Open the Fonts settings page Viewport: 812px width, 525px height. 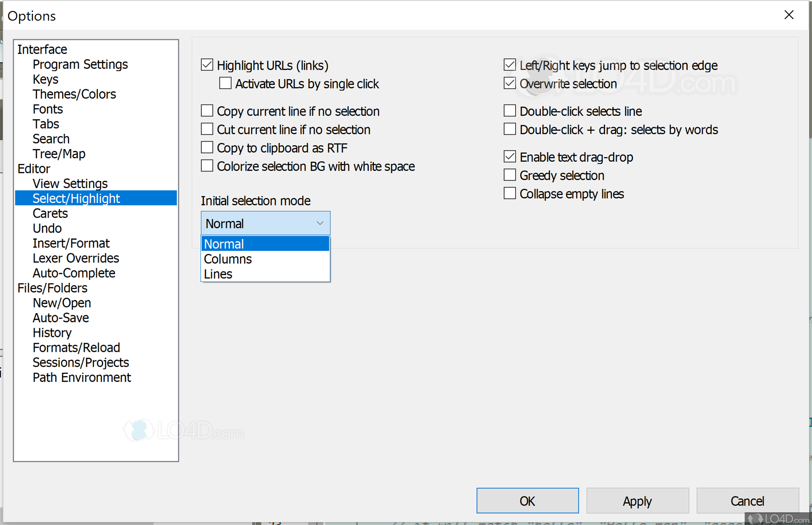pyautogui.click(x=47, y=109)
